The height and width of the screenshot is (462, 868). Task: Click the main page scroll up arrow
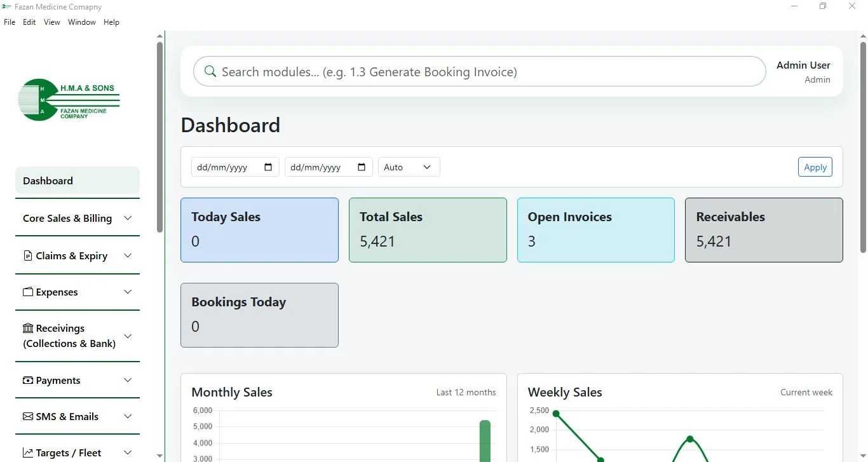tap(863, 36)
